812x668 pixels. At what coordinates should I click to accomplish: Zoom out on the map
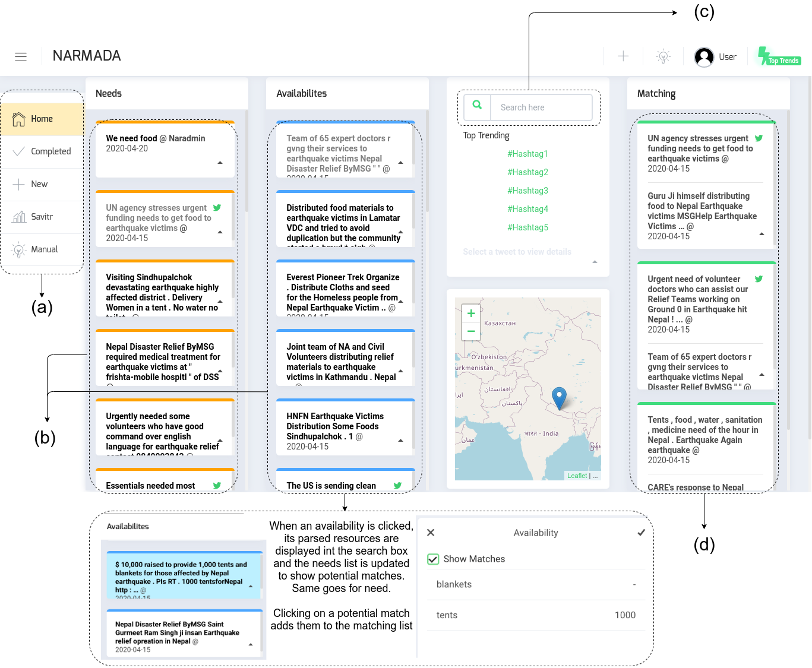coord(471,331)
